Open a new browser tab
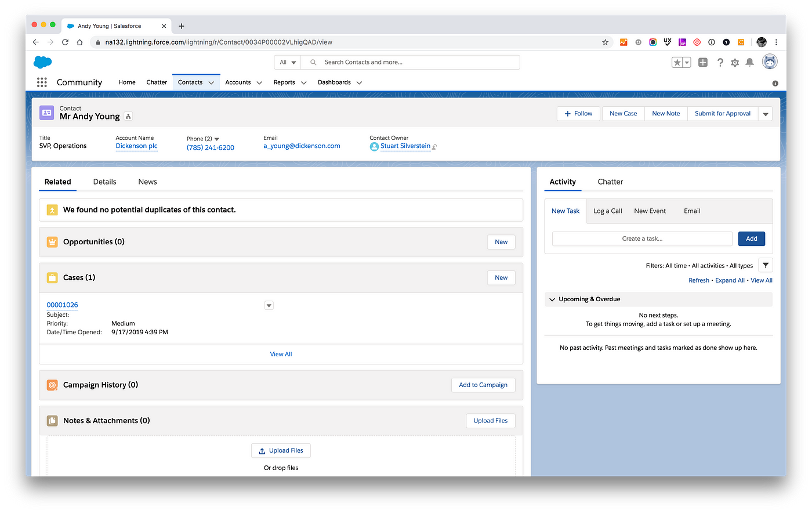The image size is (812, 513). coord(182,26)
